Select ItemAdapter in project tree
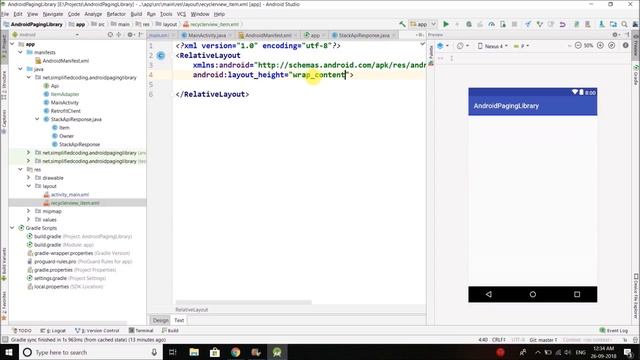 coord(64,94)
